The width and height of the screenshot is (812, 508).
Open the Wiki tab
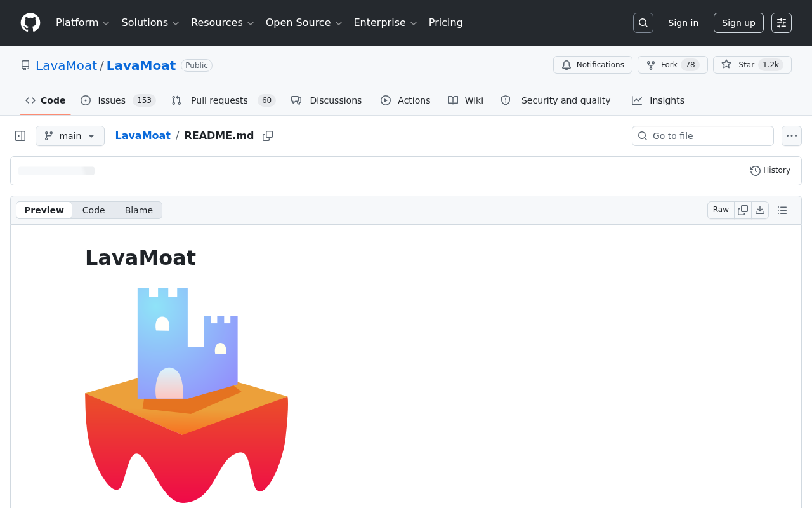[466, 100]
